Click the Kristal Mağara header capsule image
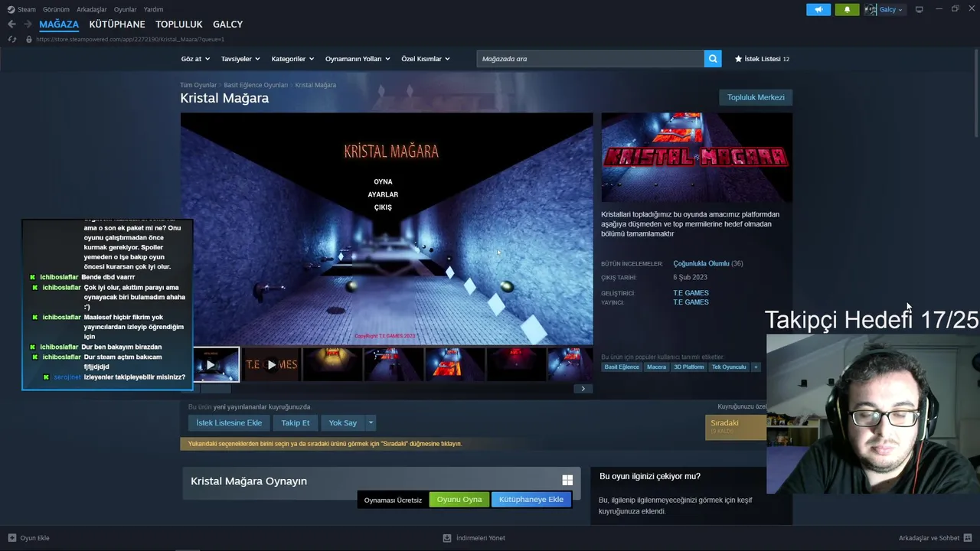 tap(697, 158)
